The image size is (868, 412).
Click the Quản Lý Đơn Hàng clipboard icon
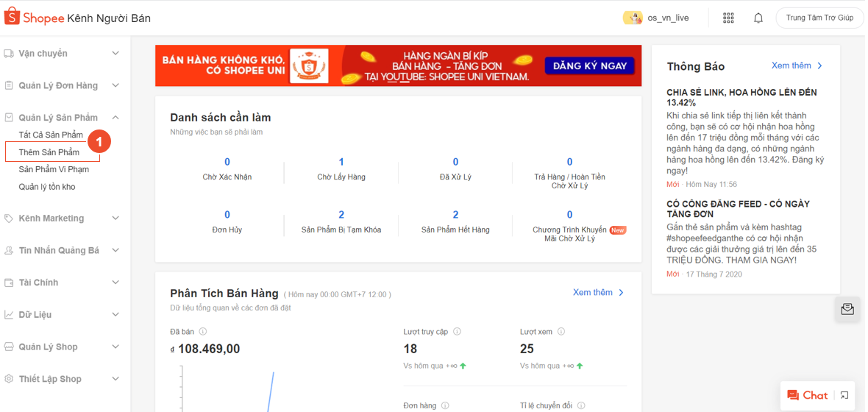[8, 86]
